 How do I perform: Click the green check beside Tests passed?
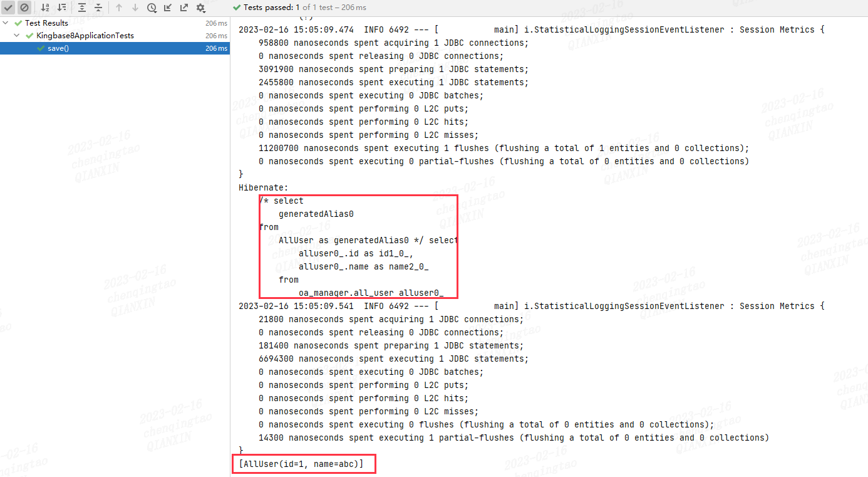pos(236,8)
